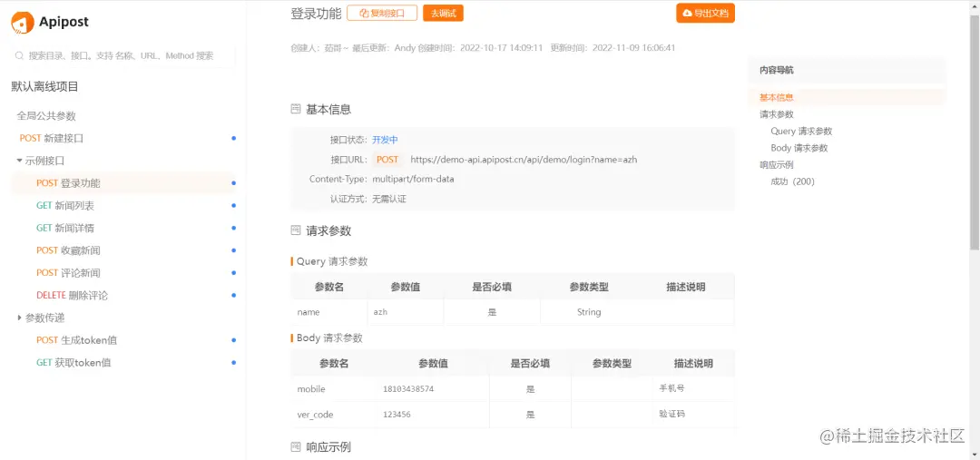Jump to 请求参数 in content navigation
Image resolution: width=980 pixels, height=460 pixels.
776,114
